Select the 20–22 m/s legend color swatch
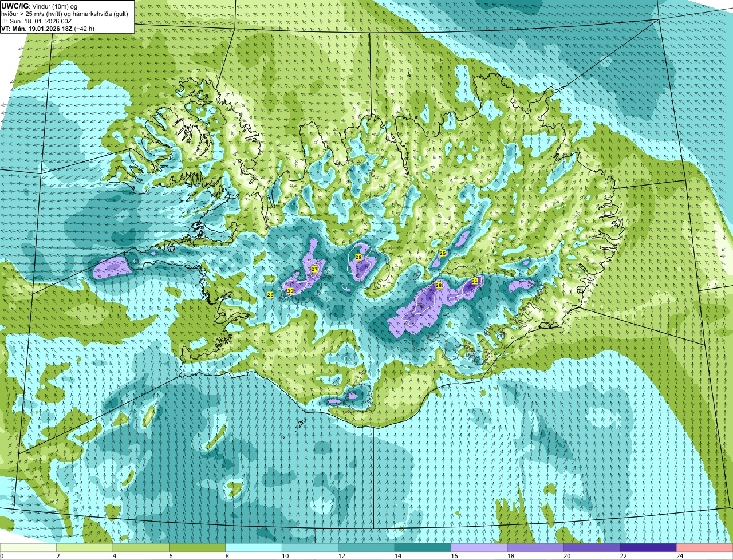This screenshot has width=733, height=560. pyautogui.click(x=592, y=547)
